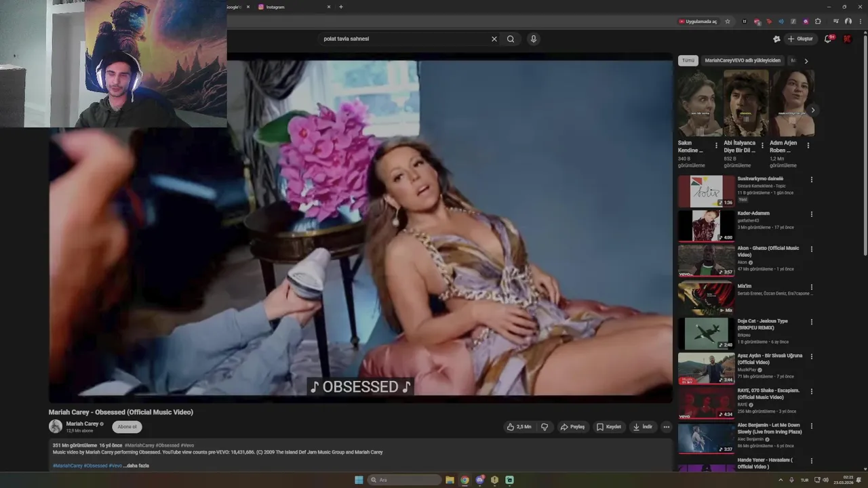Open menu for Akon - Ghetto video
Screen dimensions: 868x488
pyautogui.click(x=811, y=249)
